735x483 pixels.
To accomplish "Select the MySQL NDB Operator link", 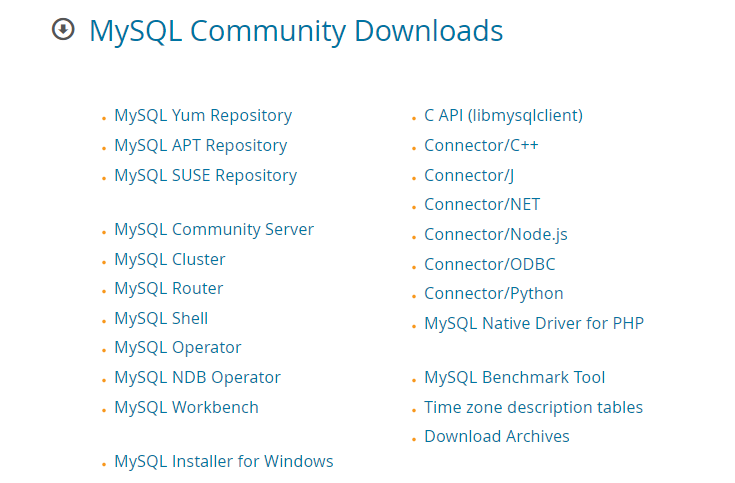I will [197, 377].
